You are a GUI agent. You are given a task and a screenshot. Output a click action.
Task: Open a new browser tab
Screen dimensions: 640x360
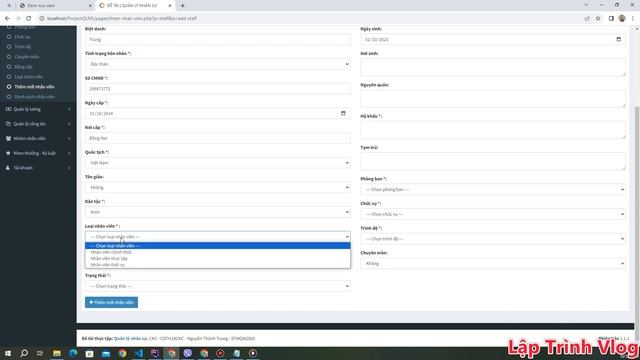(182, 6)
